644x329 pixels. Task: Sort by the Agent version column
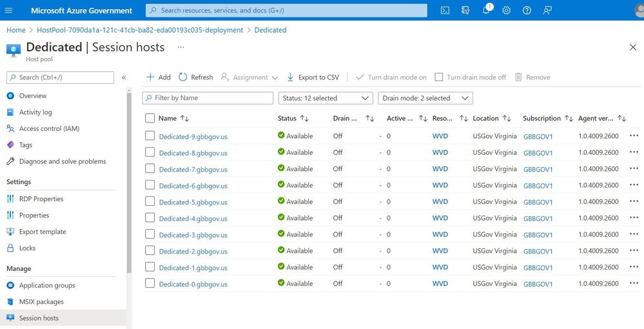tap(602, 119)
